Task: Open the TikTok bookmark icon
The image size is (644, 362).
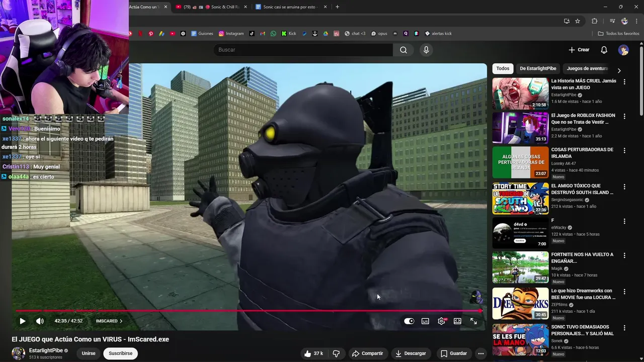Action: 252,34
